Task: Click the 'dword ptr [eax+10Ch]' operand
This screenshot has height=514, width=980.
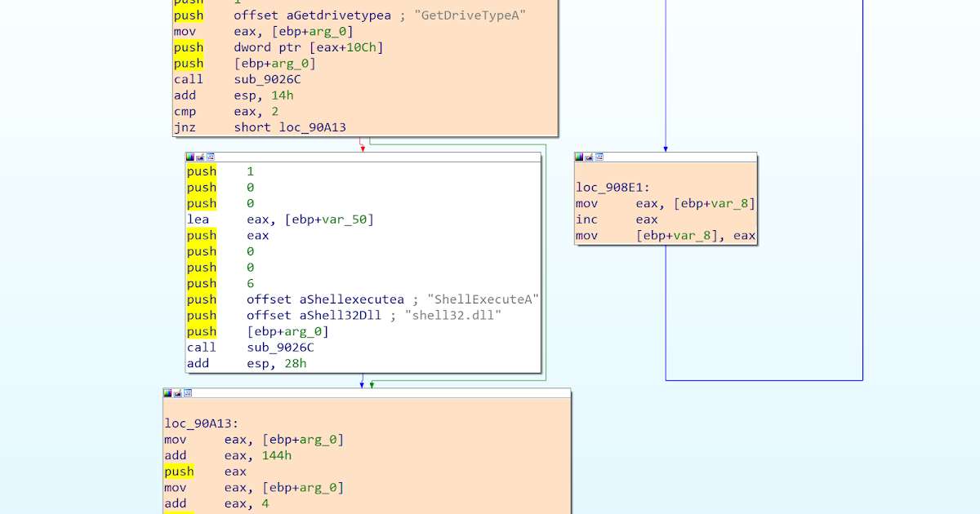Action: [309, 47]
